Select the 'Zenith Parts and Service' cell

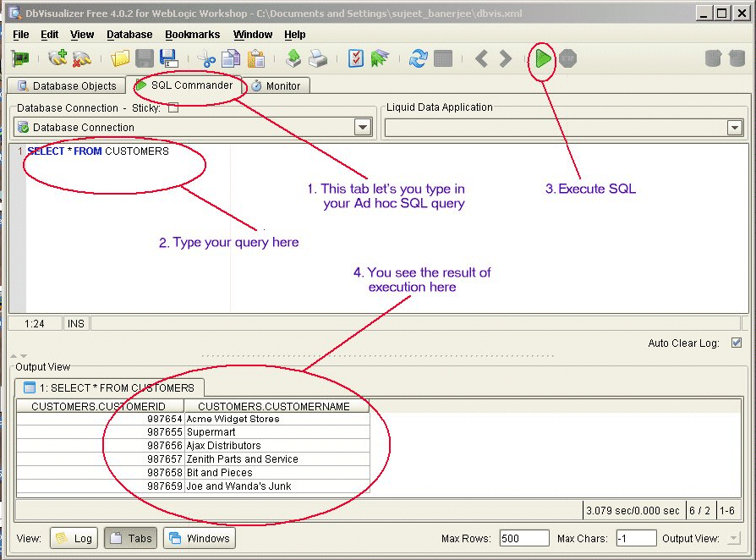(x=277, y=459)
